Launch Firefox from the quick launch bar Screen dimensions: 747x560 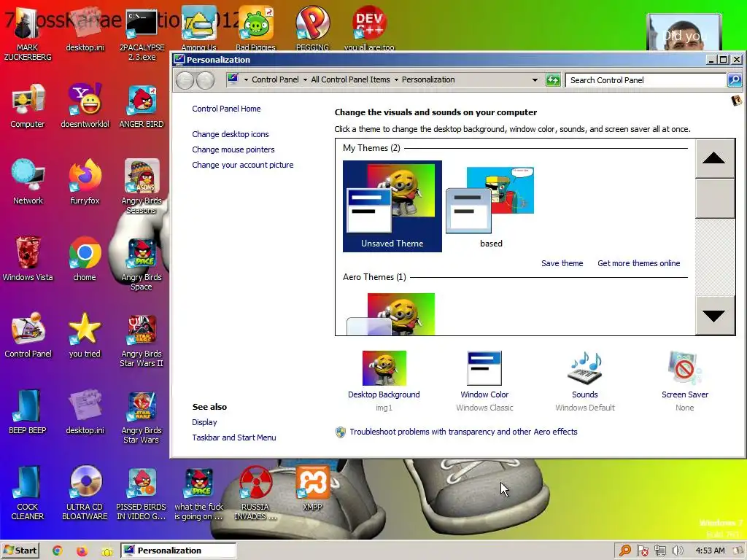82,551
